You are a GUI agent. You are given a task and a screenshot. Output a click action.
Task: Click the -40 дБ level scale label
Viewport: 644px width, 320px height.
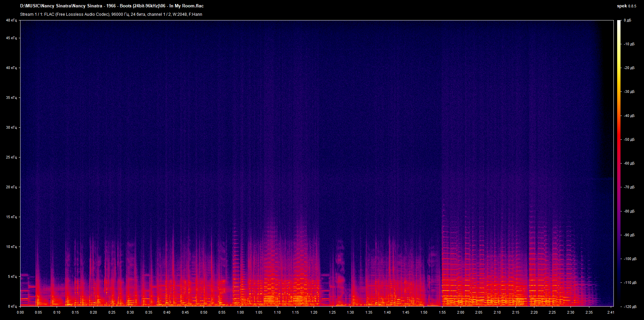pyautogui.click(x=629, y=116)
